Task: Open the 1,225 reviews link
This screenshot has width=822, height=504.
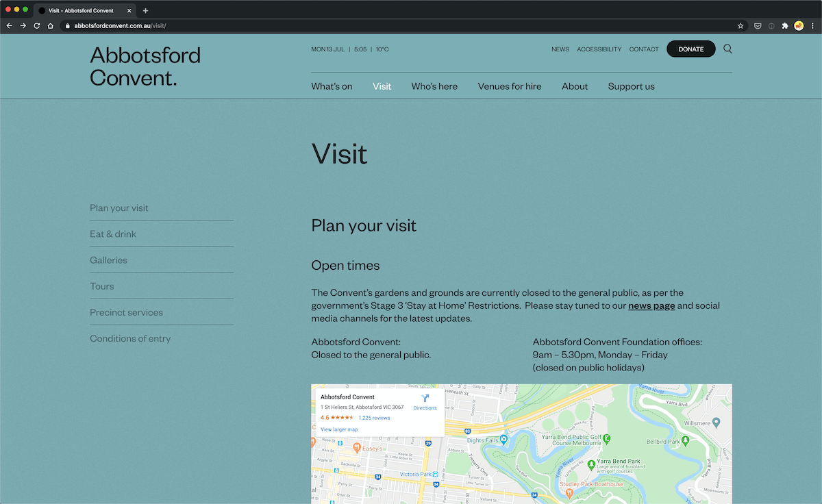Action: 374,418
